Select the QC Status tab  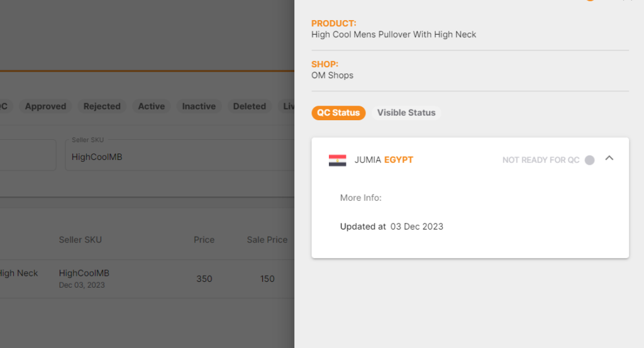338,113
